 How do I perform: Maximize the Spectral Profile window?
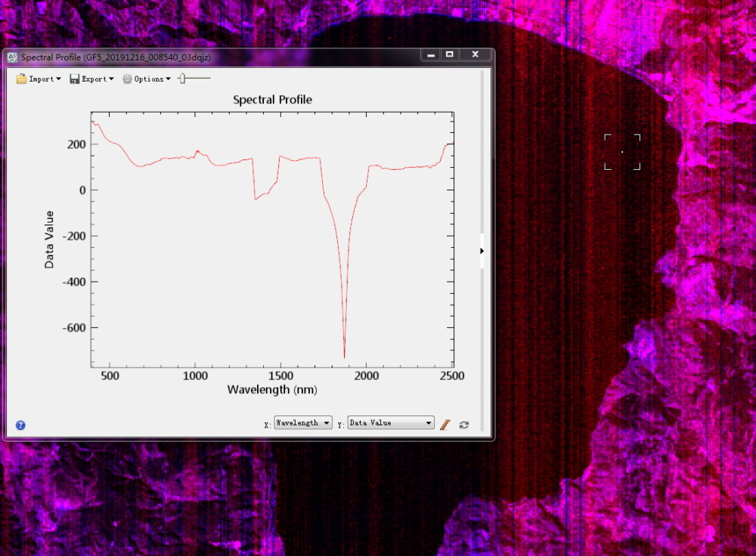click(x=450, y=54)
